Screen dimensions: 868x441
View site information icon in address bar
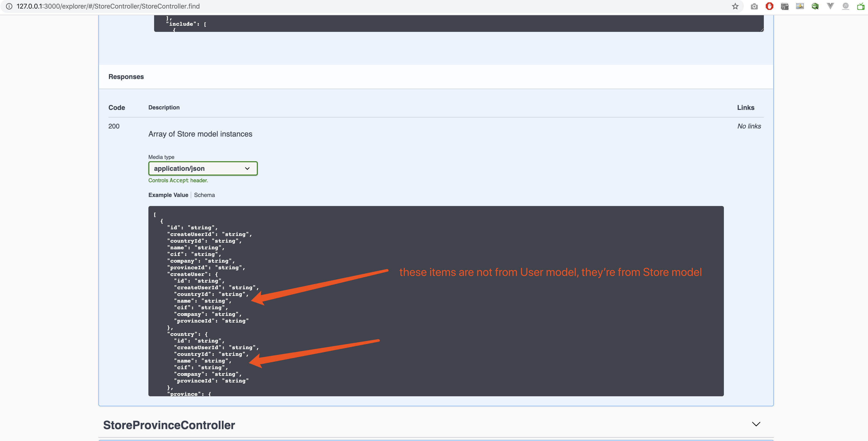(9, 6)
